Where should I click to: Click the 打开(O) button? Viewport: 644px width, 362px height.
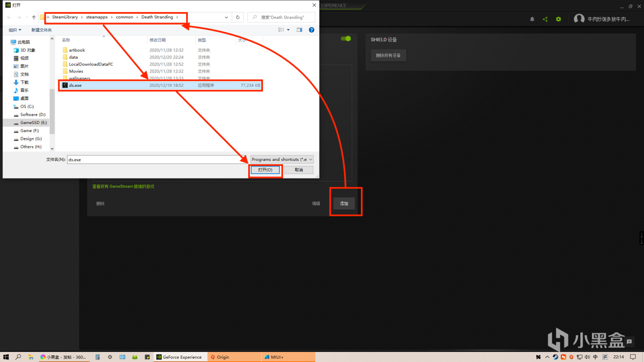(265, 170)
